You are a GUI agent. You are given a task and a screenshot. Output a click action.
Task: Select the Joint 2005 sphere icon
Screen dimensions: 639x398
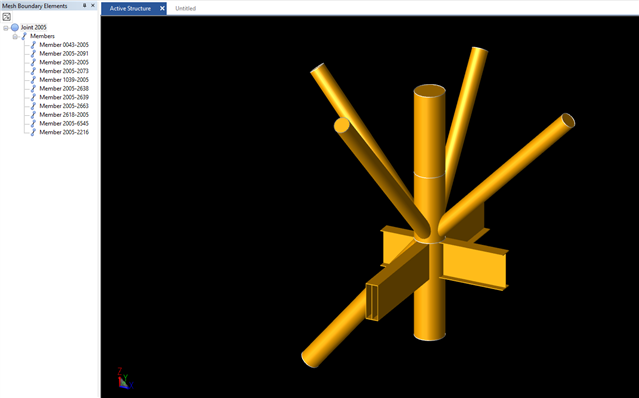tap(15, 27)
